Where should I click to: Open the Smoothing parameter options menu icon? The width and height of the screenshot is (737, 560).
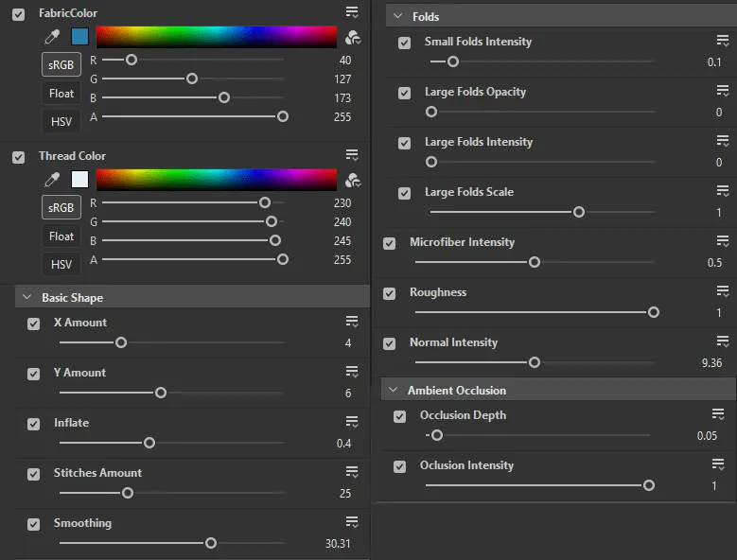[x=352, y=522]
